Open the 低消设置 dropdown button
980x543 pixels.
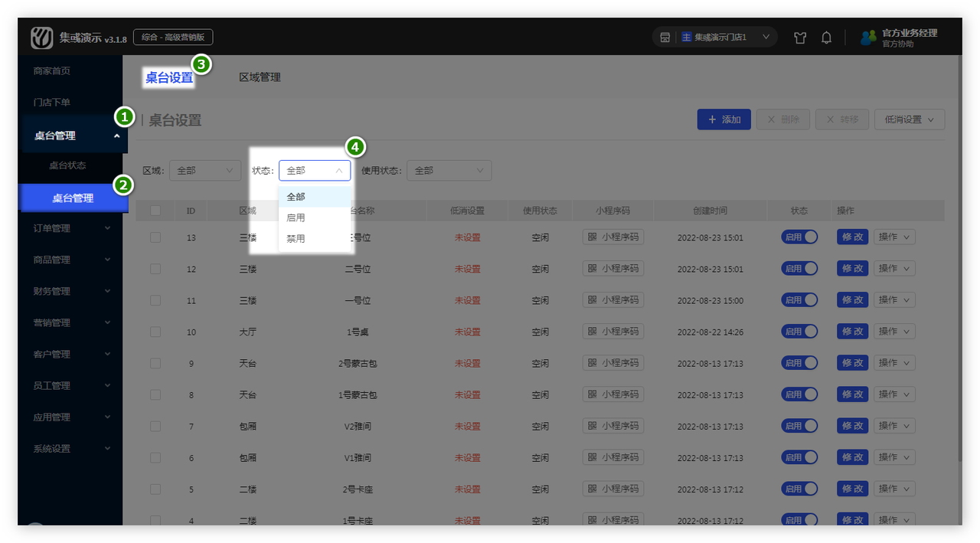(x=910, y=119)
